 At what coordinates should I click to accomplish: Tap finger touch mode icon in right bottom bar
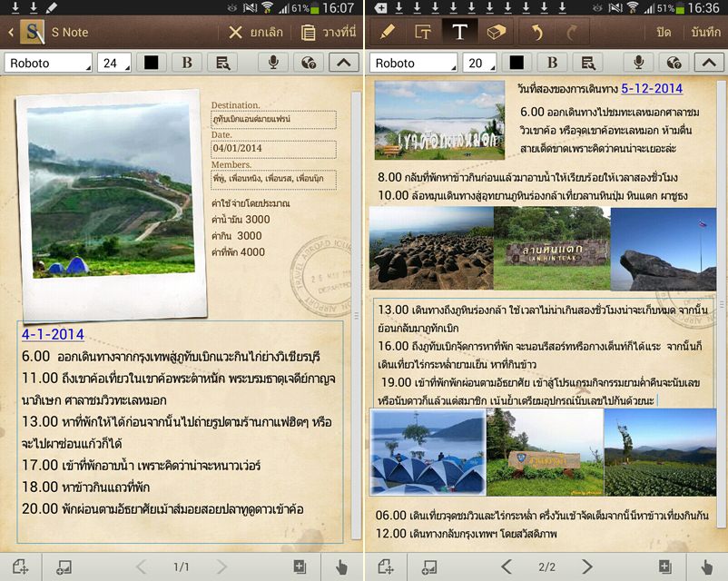point(707,567)
